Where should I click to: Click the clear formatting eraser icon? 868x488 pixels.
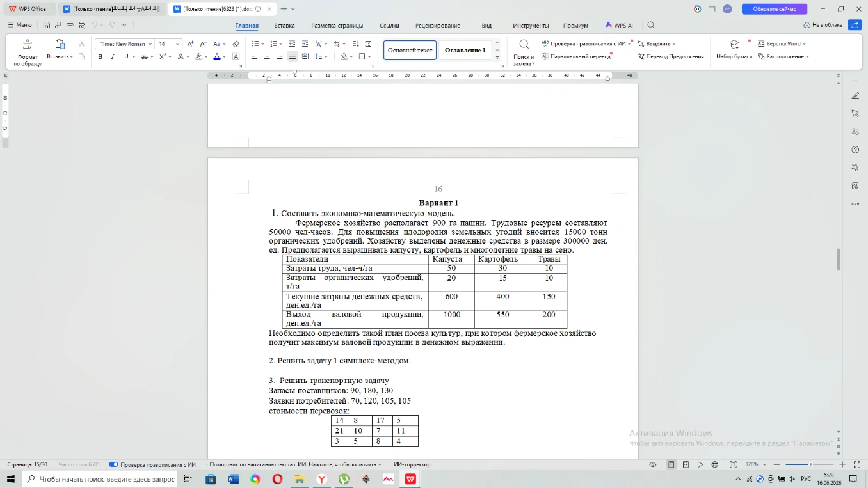coord(236,44)
